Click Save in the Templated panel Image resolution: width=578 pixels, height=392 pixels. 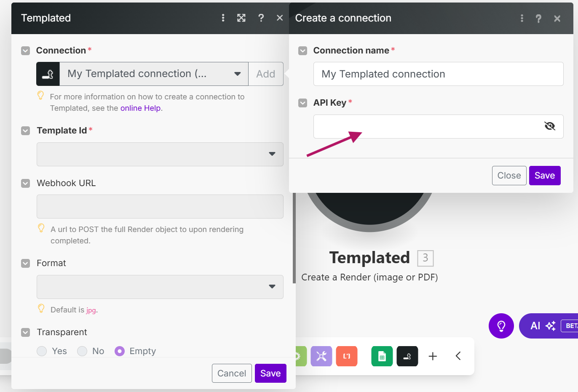(x=270, y=373)
